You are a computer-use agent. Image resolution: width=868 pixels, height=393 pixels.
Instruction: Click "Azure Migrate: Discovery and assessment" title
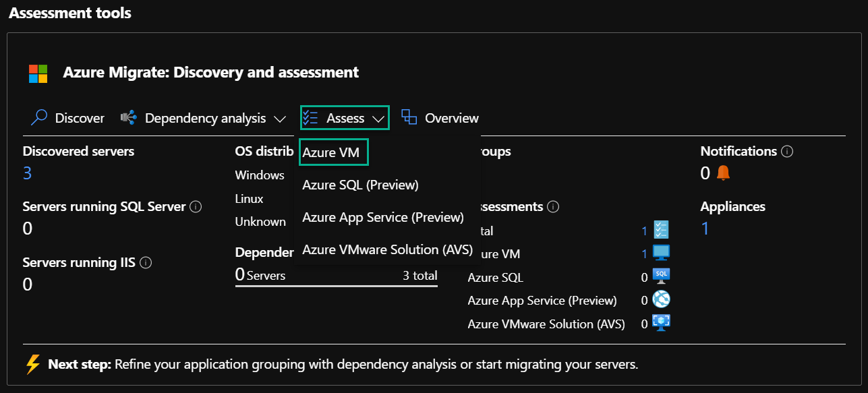(x=210, y=73)
